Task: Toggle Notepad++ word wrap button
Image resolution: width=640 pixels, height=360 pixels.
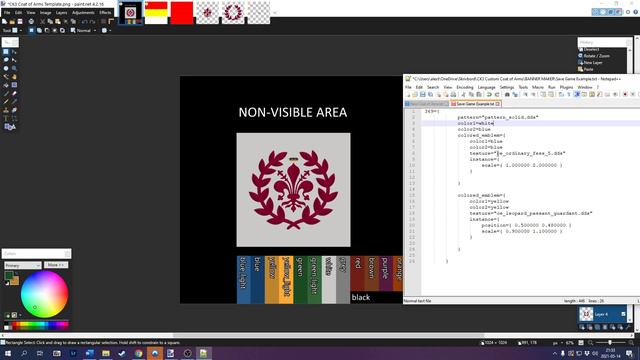Action: pyautogui.click(x=562, y=94)
